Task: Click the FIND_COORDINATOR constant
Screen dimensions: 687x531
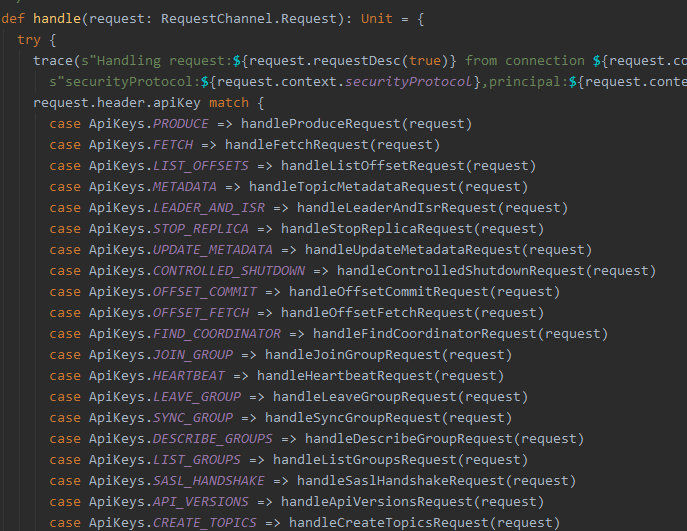Action: [x=217, y=334]
